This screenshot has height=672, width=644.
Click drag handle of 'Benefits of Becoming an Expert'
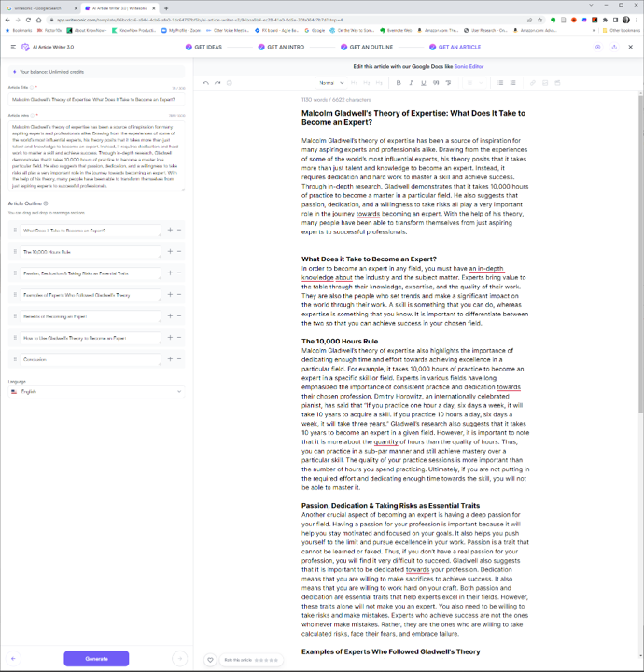16,316
